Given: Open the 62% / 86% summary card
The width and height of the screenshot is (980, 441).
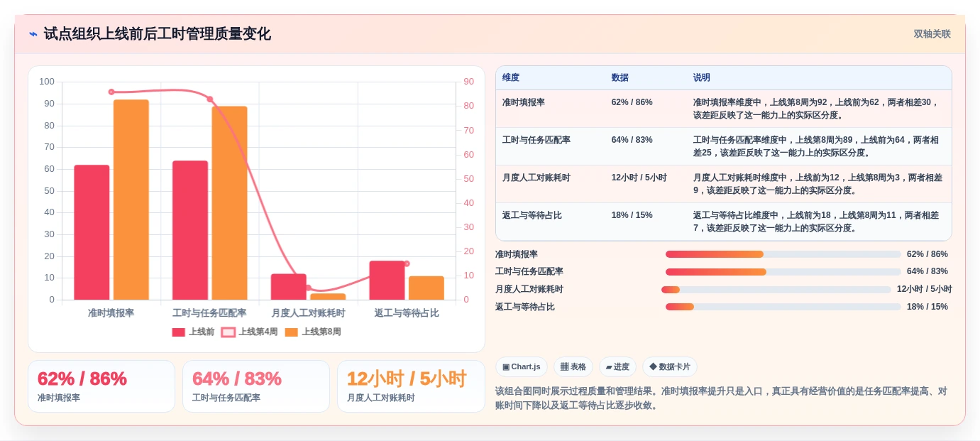Looking at the screenshot, I should coord(101,386).
